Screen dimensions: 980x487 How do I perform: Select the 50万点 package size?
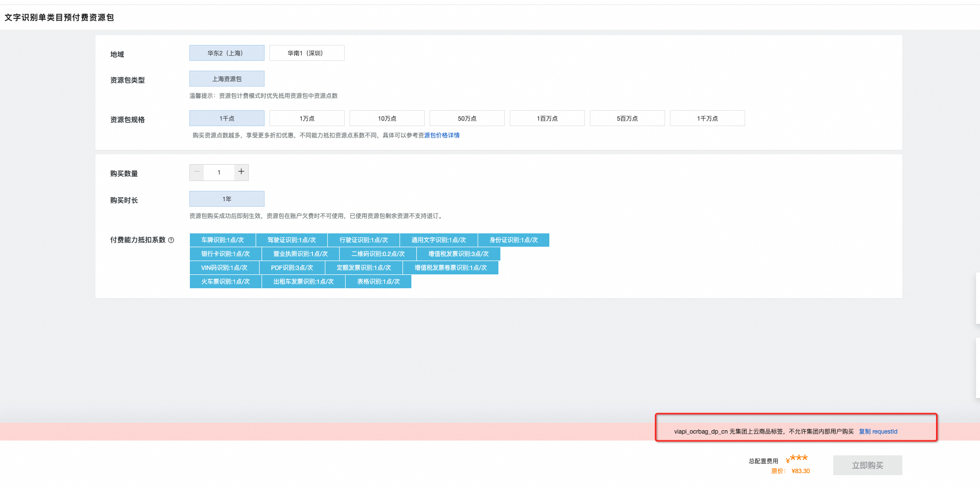[x=467, y=118]
